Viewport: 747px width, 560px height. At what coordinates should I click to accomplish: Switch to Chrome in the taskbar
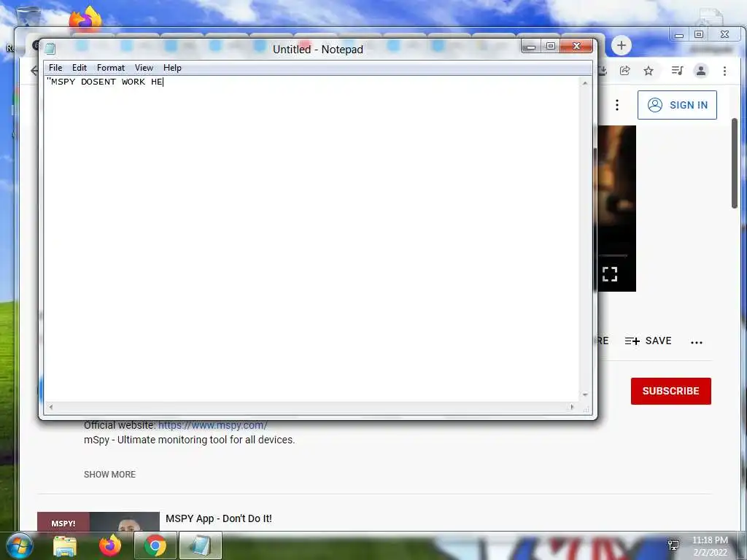tap(155, 545)
